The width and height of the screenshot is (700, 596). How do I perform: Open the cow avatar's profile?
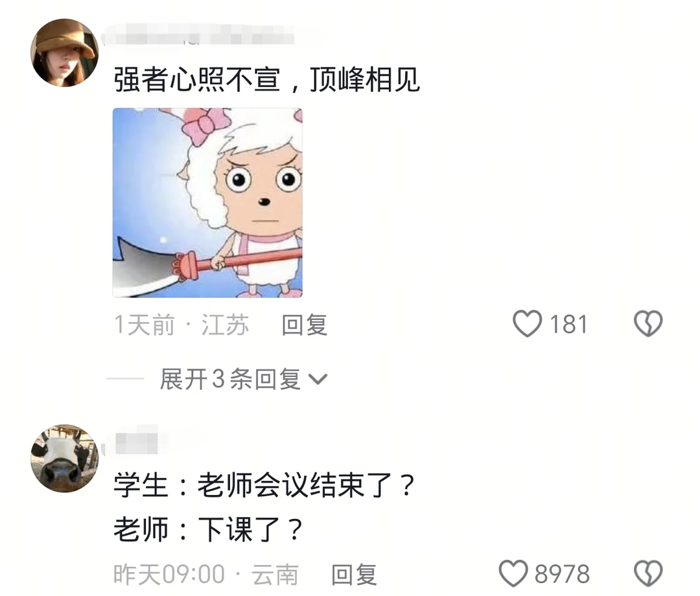pyautogui.click(x=64, y=458)
